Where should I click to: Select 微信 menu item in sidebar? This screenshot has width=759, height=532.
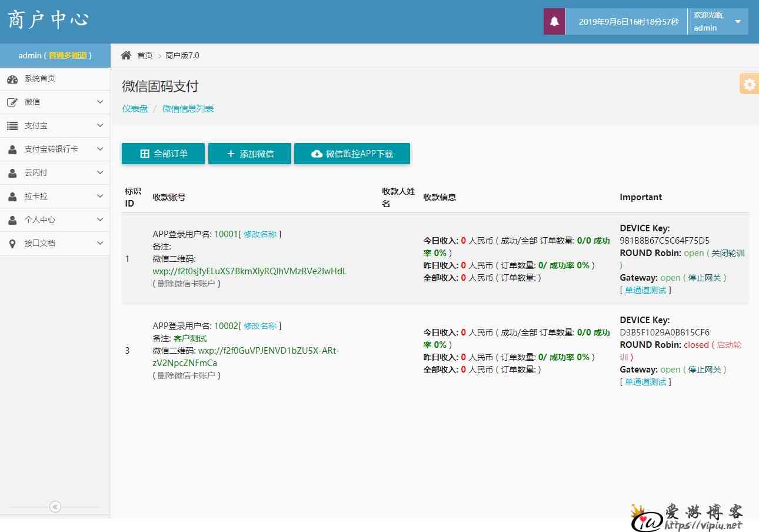[x=55, y=102]
